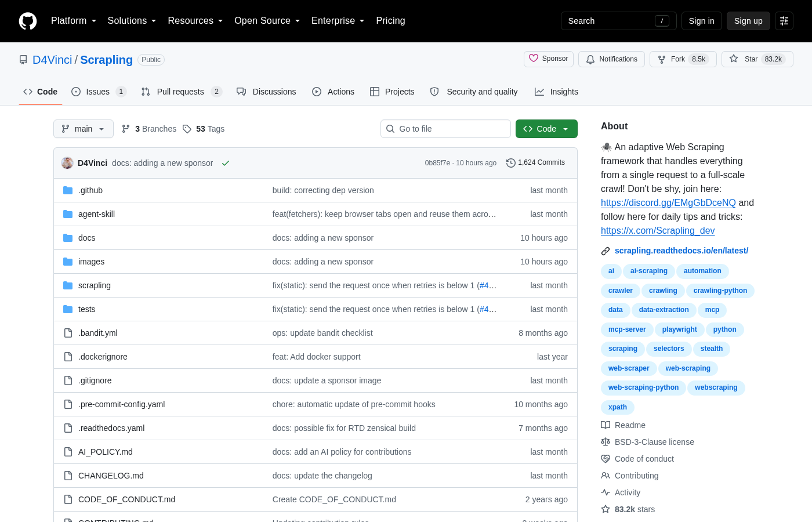812x522 pixels.
Task: Switch to the Security and quality tab
Action: click(x=474, y=92)
